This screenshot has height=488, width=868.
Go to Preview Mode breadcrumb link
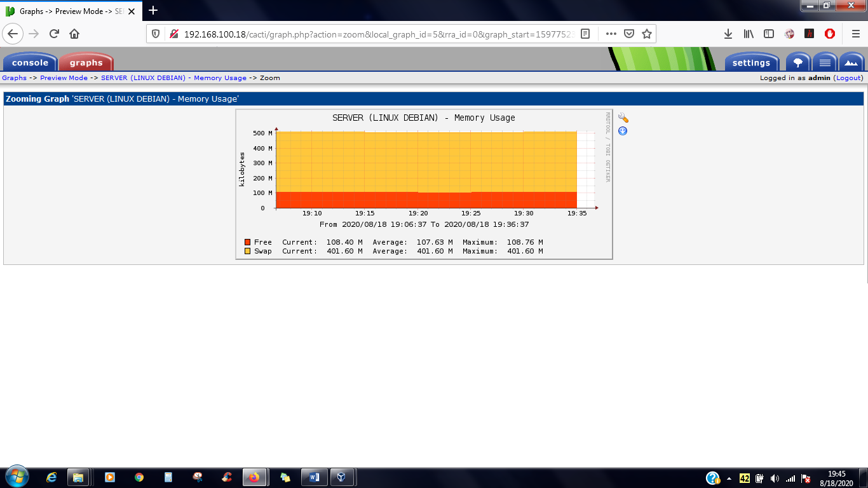tap(64, 78)
